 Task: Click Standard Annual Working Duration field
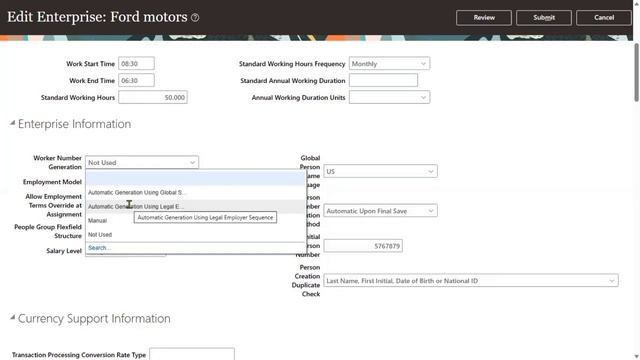(383, 80)
